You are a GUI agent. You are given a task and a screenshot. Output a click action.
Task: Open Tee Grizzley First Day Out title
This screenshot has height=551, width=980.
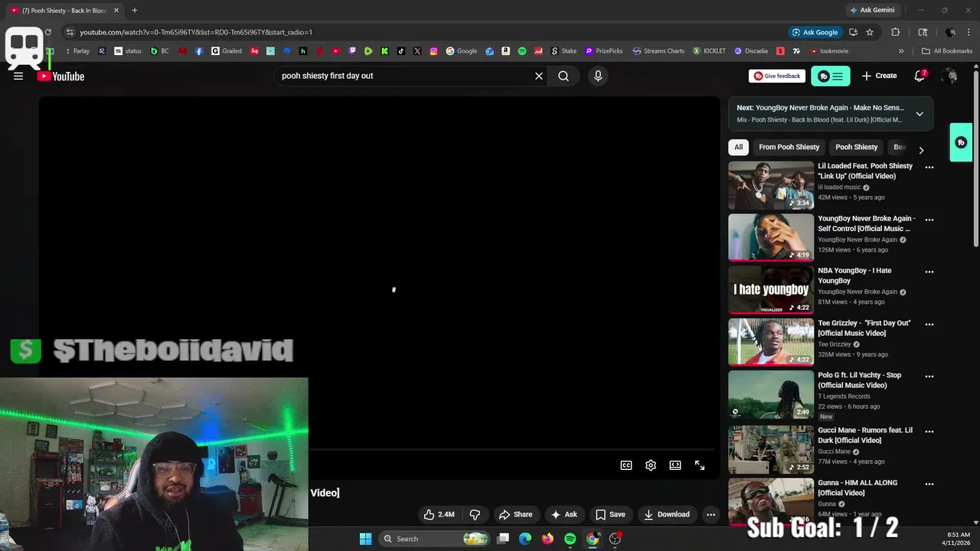(x=864, y=328)
